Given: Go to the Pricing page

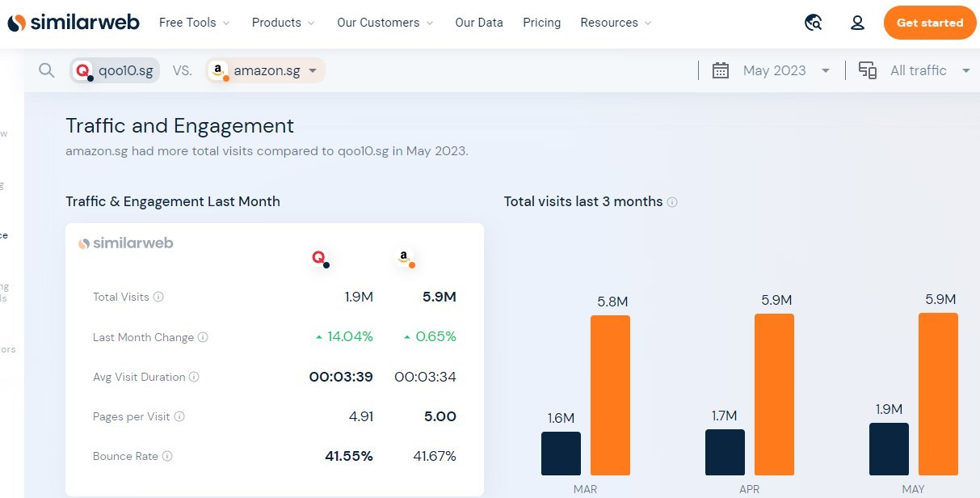Looking at the screenshot, I should tap(542, 23).
